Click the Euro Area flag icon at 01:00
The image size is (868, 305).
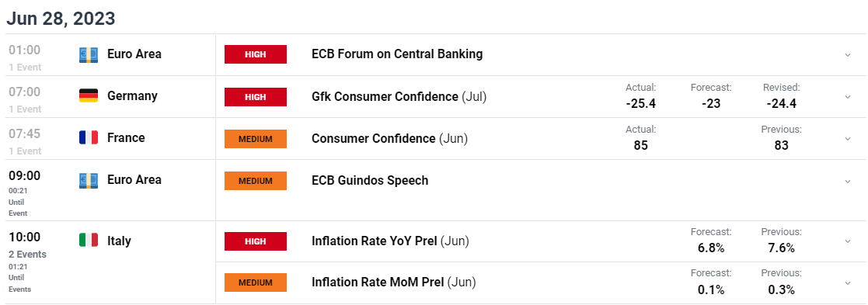89,54
